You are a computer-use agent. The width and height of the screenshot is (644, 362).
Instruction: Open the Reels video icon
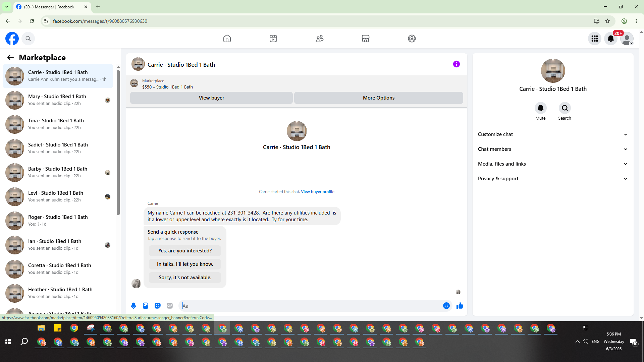(273, 39)
